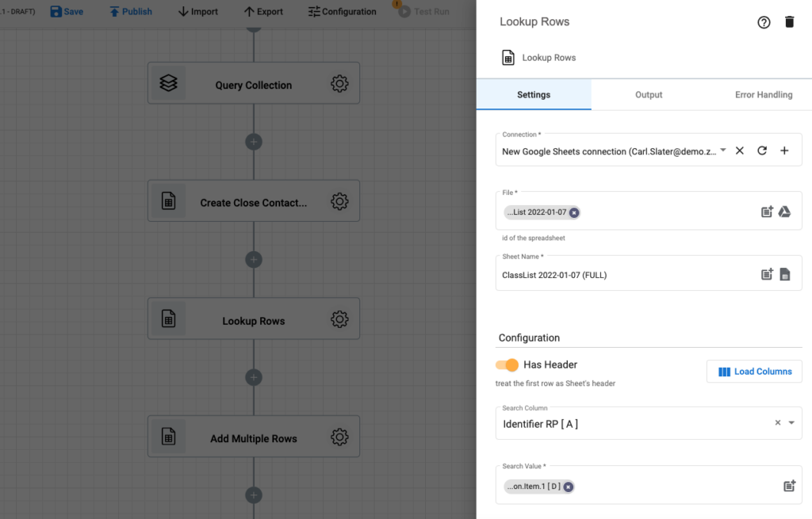Image resolution: width=812 pixels, height=519 pixels.
Task: Switch to the Settings tab
Action: point(534,95)
